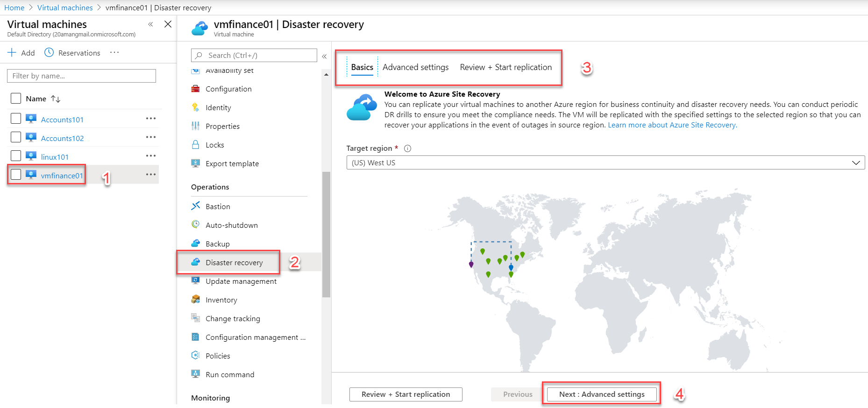Click the scroll up arrow in resource menu

coord(326,74)
